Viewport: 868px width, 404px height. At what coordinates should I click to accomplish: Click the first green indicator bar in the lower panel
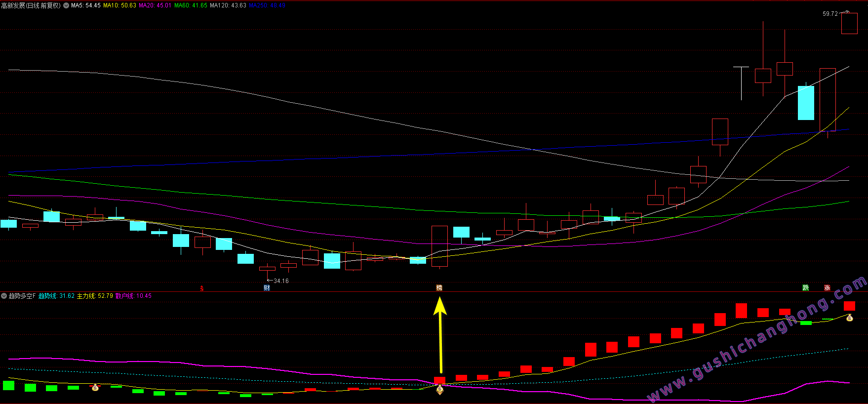8,385
